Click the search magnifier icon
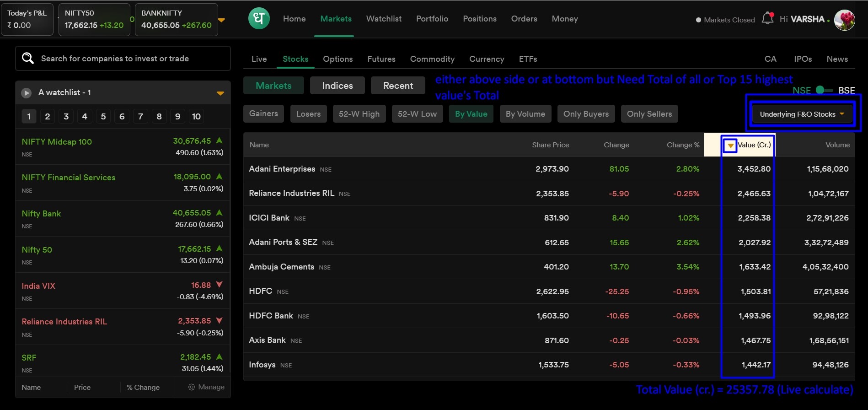The width and height of the screenshot is (868, 410). pyautogui.click(x=28, y=58)
